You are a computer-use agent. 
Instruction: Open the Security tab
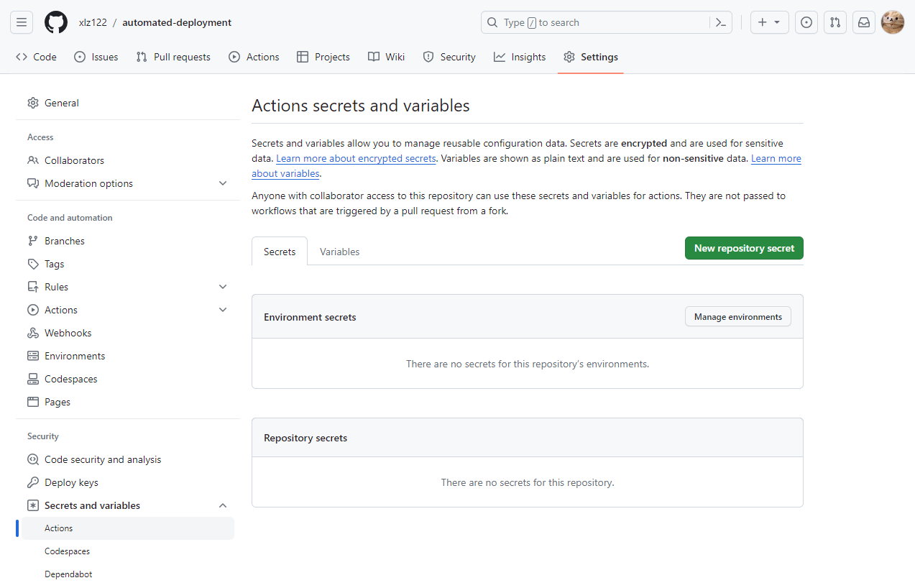(x=449, y=57)
